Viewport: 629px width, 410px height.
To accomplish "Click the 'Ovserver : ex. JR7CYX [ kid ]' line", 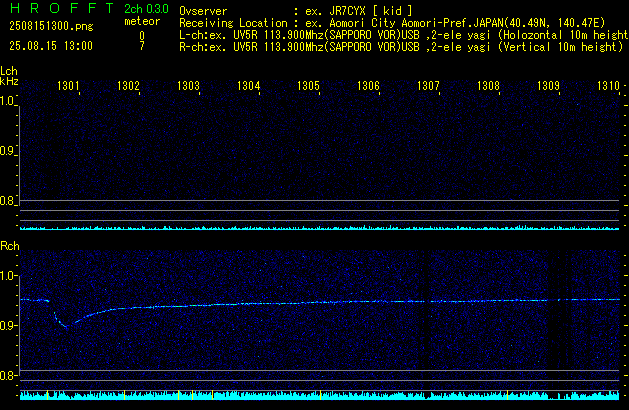I will [x=296, y=11].
